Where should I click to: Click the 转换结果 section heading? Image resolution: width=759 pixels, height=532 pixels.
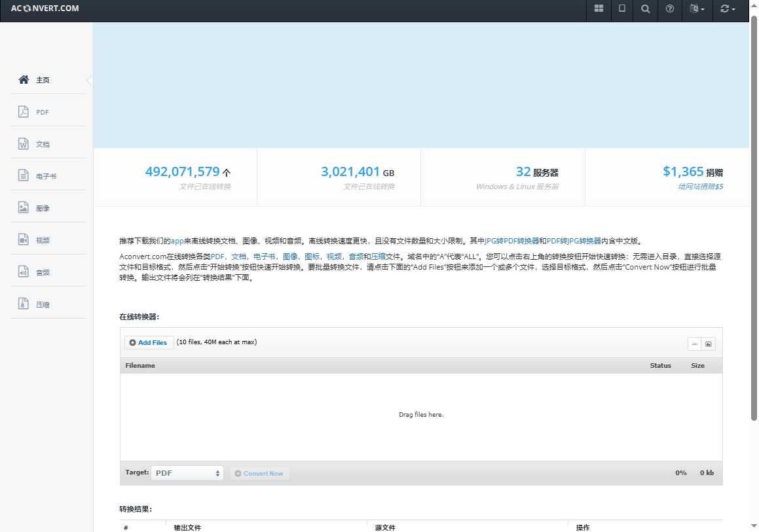tap(136, 509)
